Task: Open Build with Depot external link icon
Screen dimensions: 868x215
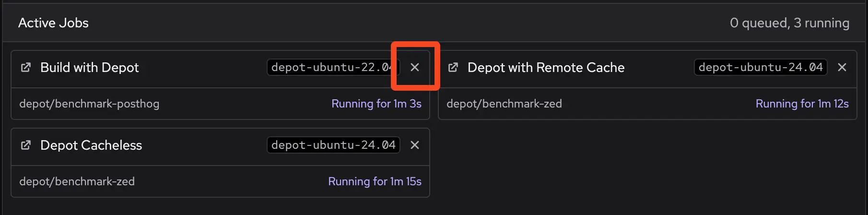Action: point(26,68)
